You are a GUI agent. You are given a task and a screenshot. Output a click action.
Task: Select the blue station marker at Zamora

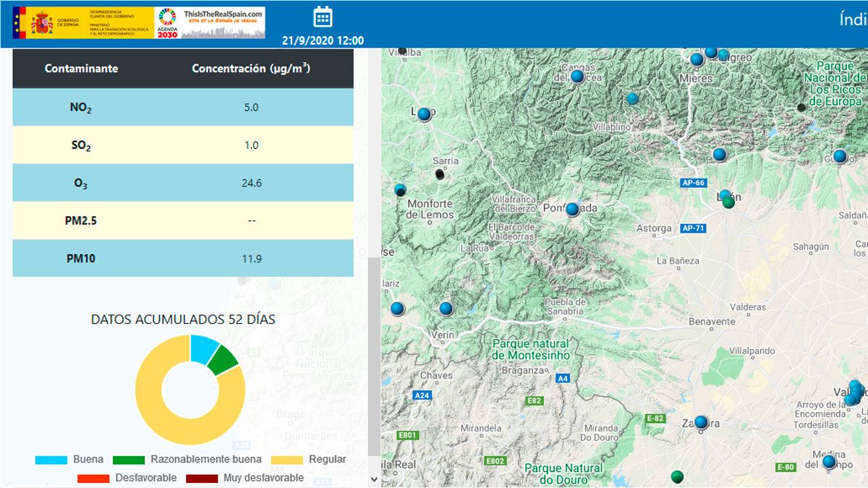click(x=700, y=422)
